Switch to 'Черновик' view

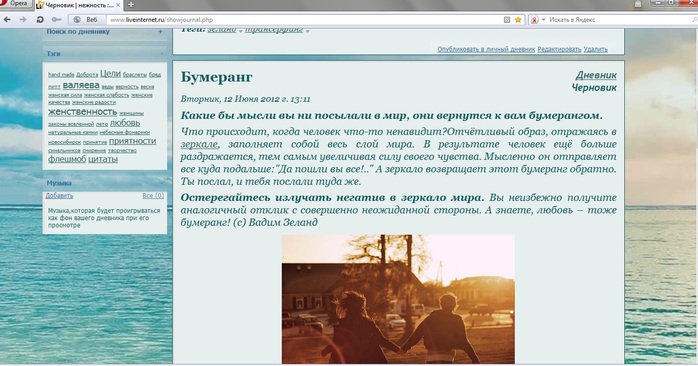pos(594,88)
